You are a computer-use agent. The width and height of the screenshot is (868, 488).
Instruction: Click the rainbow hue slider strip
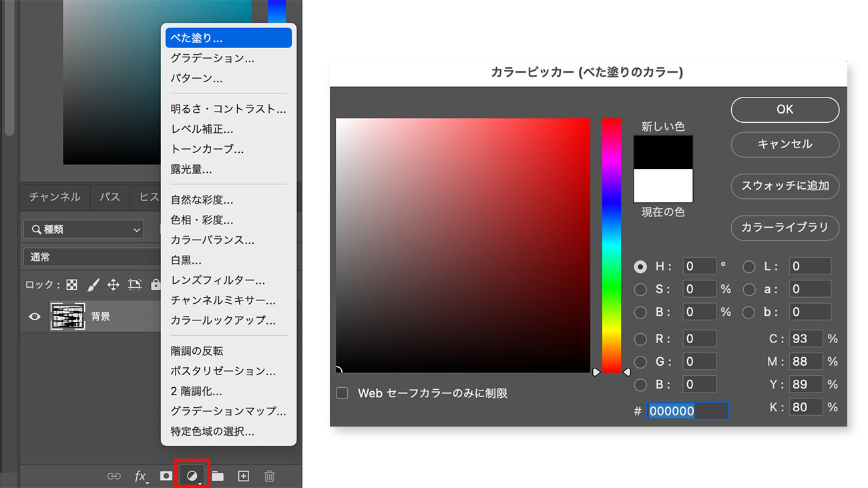pos(612,246)
